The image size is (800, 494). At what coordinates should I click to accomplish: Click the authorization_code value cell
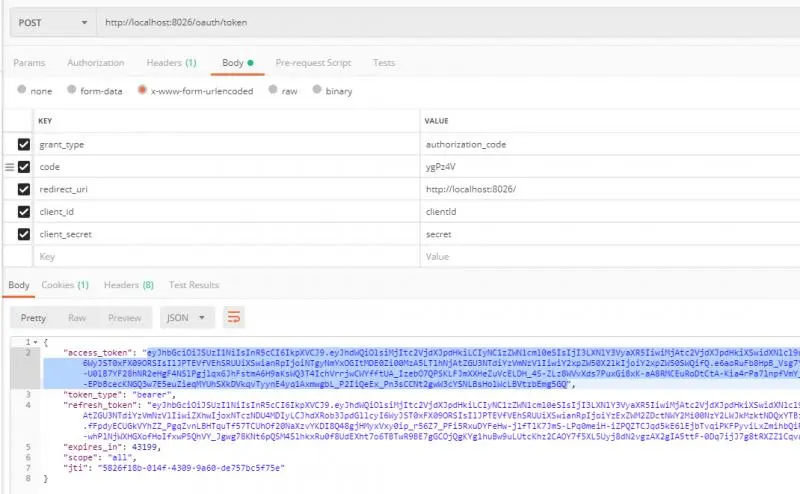[610, 144]
